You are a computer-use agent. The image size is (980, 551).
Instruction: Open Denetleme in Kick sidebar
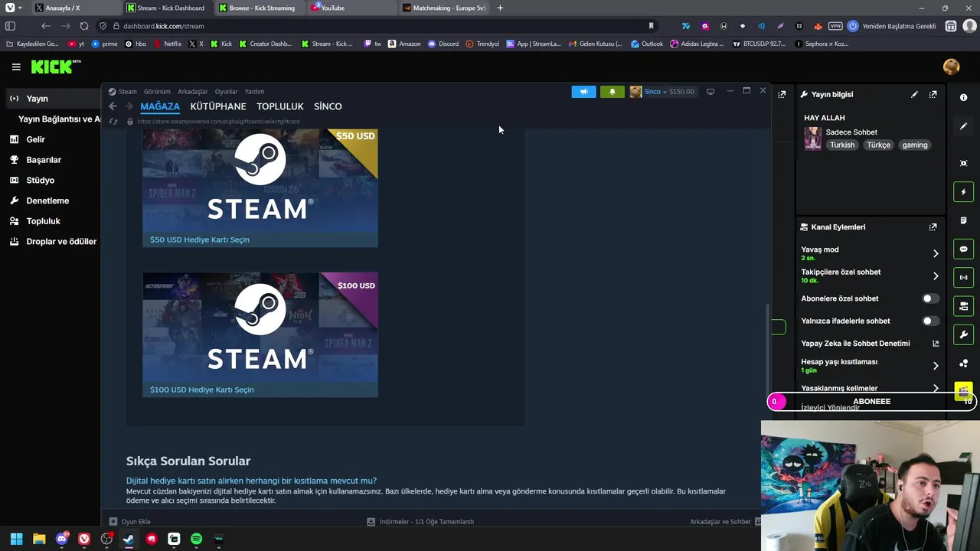47,201
